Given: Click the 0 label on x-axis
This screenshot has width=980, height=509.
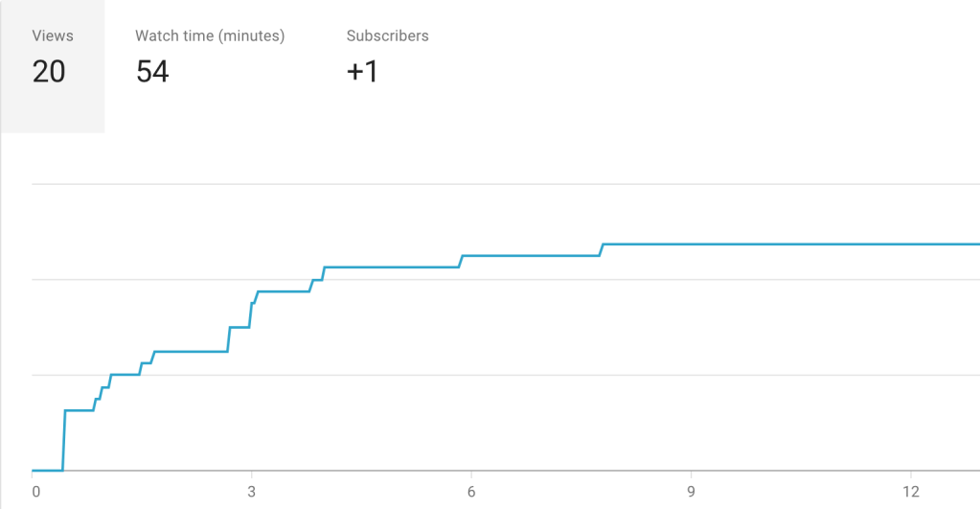Looking at the screenshot, I should click(36, 492).
